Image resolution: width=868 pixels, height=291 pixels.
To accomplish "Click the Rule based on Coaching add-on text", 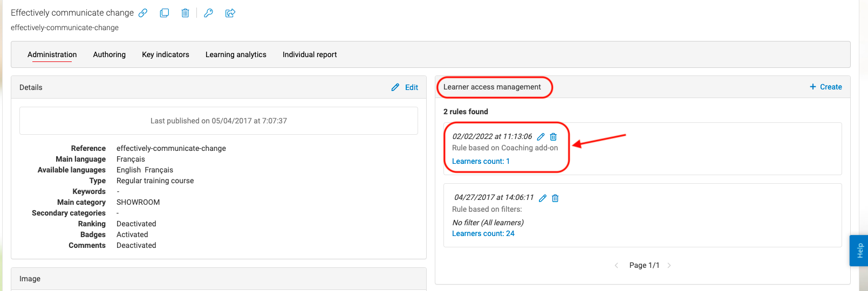I will pyautogui.click(x=505, y=148).
